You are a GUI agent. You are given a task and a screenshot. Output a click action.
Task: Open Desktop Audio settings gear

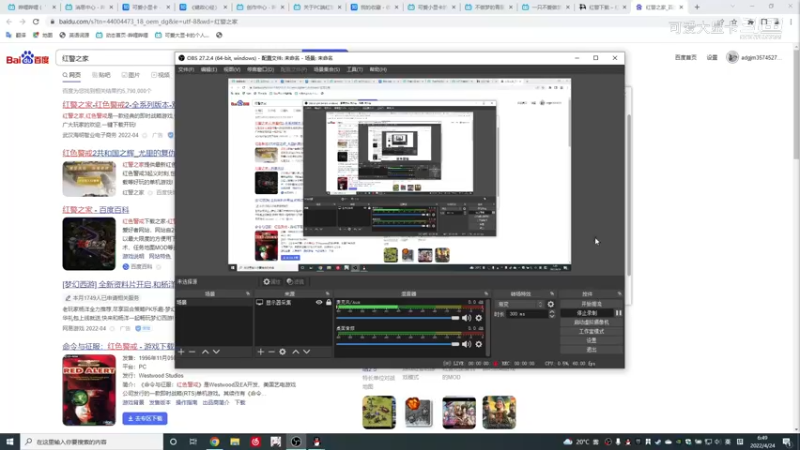pos(479,344)
